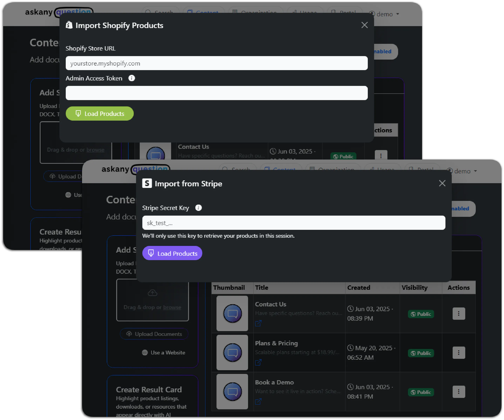
Task: Click the Contact Us thumbnail in the Stripe window
Action: (232, 313)
